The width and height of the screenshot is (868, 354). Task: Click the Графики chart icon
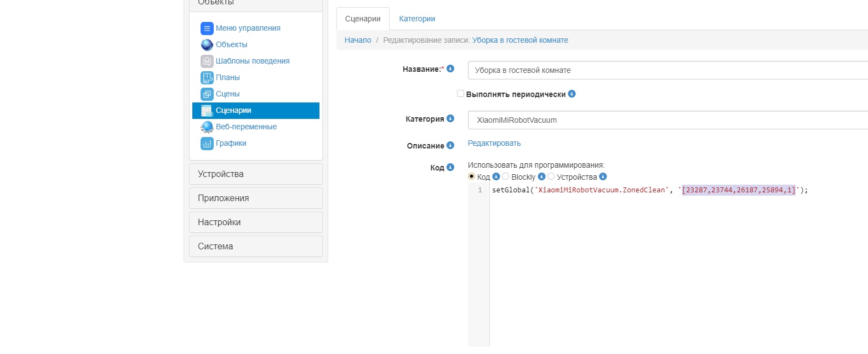click(207, 144)
